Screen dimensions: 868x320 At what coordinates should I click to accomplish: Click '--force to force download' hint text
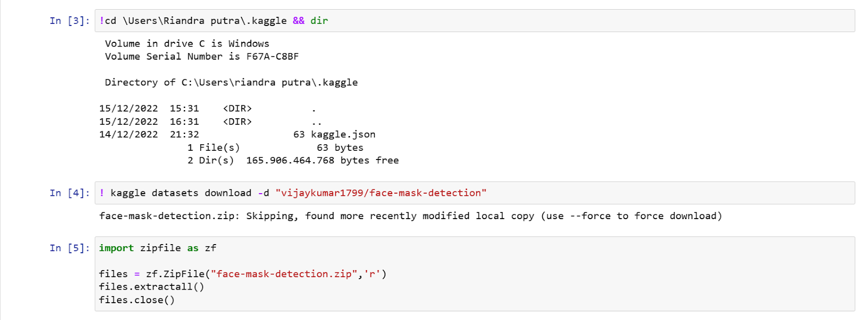643,216
